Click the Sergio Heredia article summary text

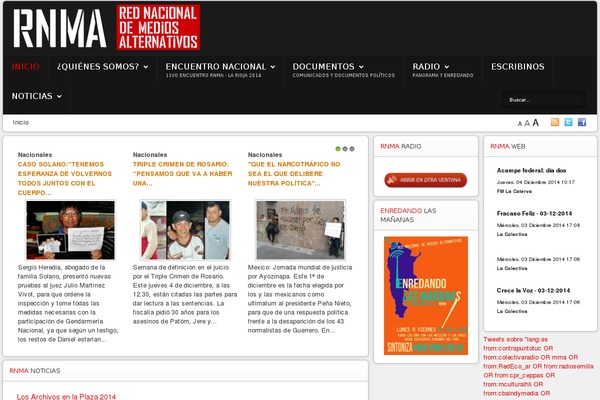tap(68, 303)
